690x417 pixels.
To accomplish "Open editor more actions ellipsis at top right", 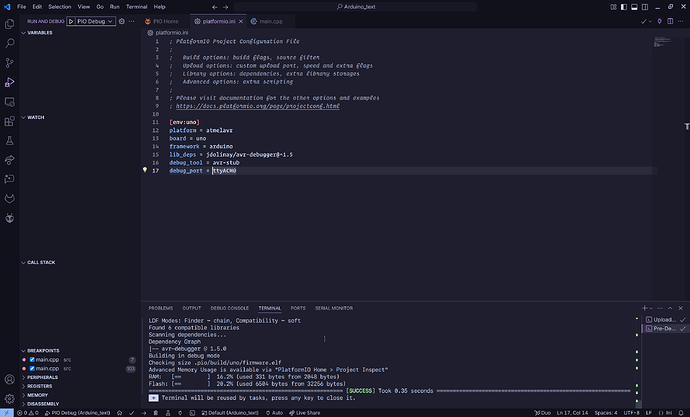I will coord(681,21).
